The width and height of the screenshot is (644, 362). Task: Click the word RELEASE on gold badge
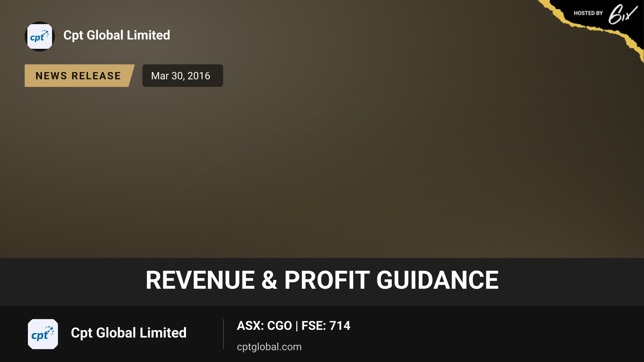point(96,76)
